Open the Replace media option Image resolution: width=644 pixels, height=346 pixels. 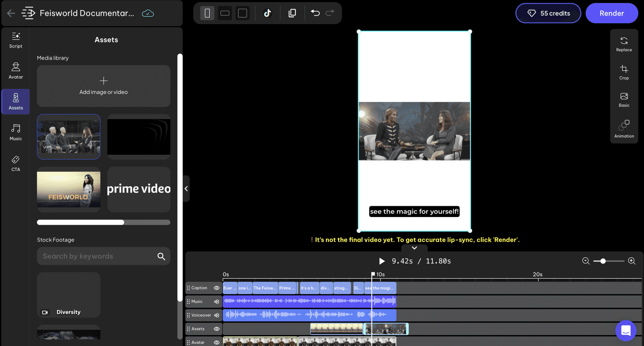[624, 44]
